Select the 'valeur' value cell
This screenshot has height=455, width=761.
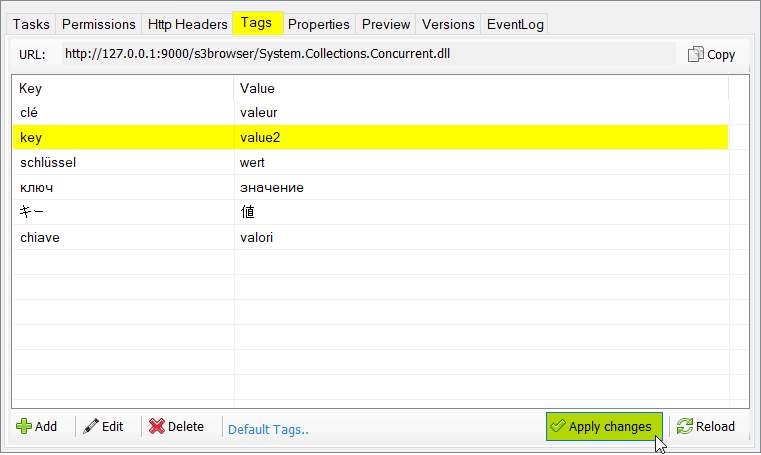[481, 113]
